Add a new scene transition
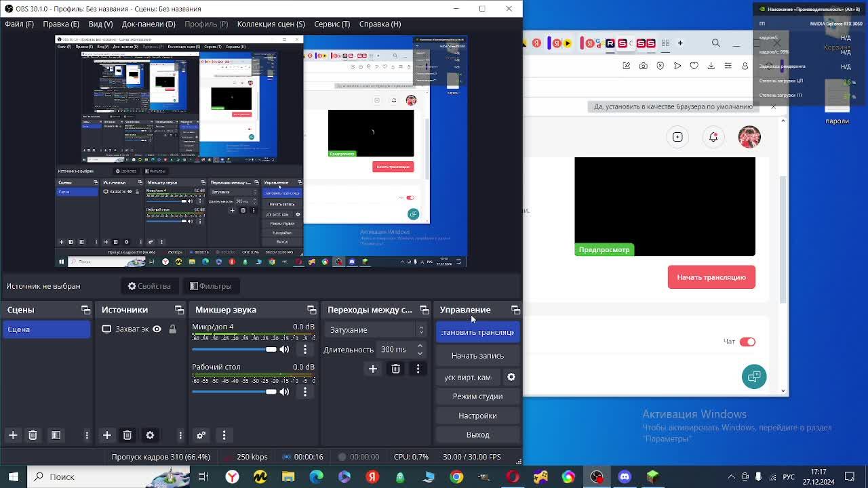Image resolution: width=868 pixels, height=488 pixels. 372,369
